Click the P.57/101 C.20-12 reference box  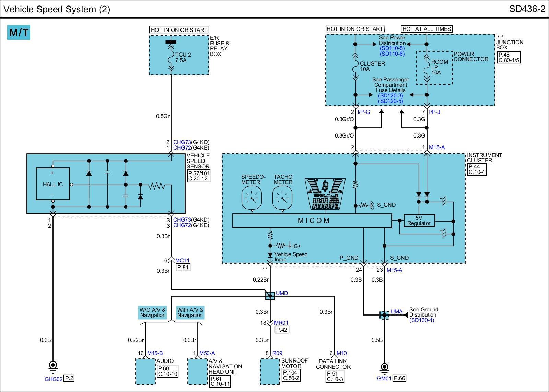tap(199, 176)
